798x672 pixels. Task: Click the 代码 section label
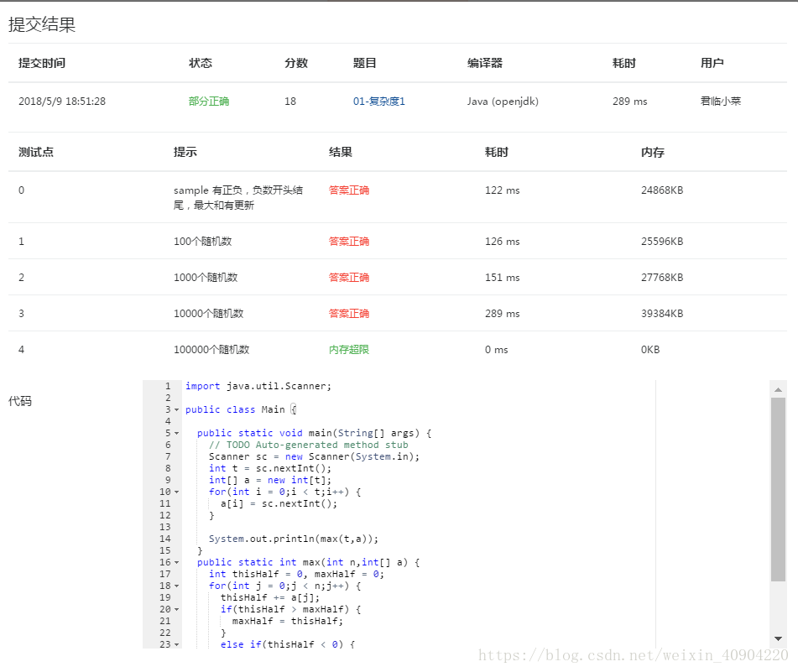click(20, 401)
